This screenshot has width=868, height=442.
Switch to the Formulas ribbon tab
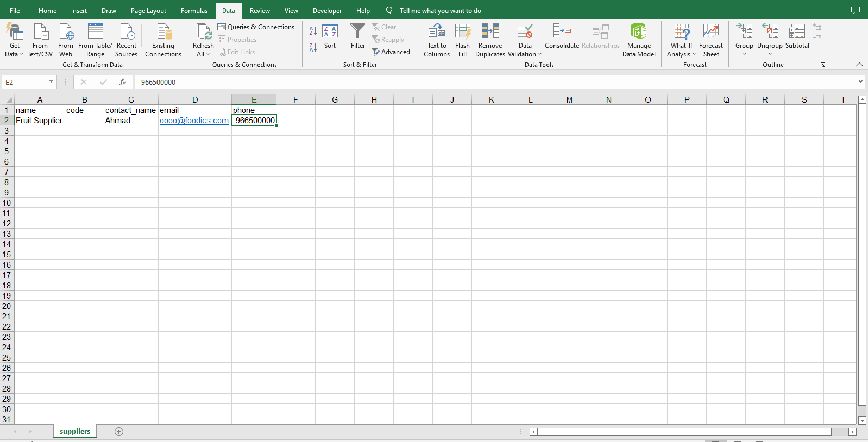[194, 11]
